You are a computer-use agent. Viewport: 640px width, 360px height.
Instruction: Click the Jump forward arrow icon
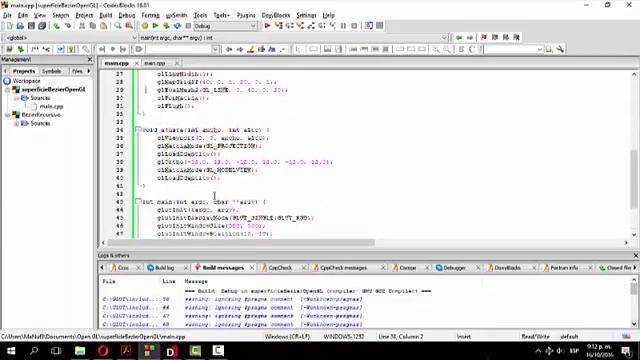point(470,38)
